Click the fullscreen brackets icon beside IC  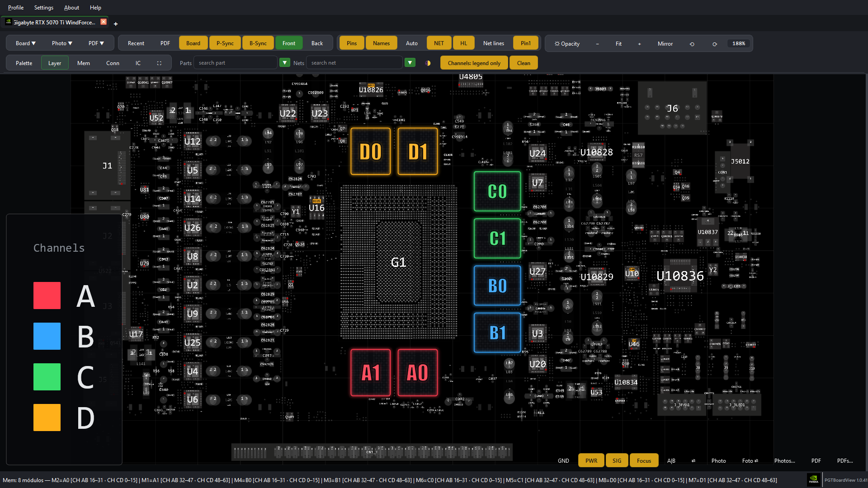pyautogui.click(x=159, y=63)
